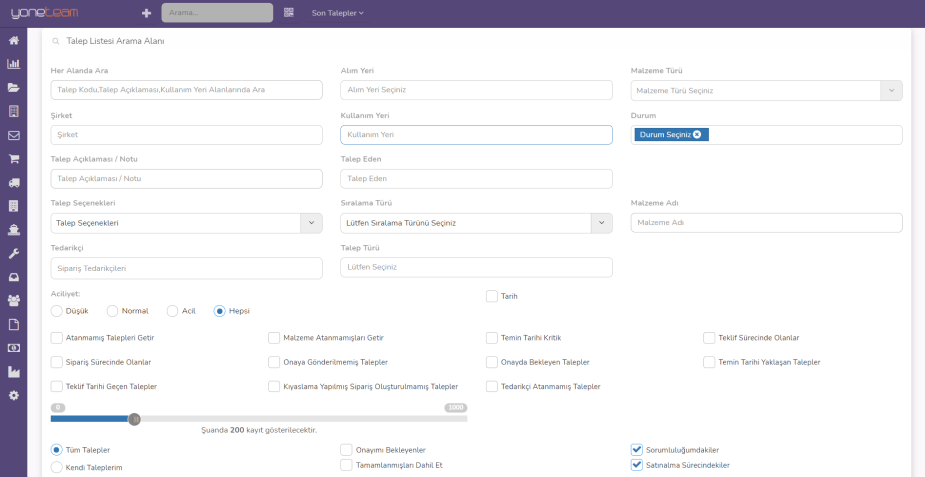Select the Acil urgency radio button
Screen dimensions: 925x477
(x=173, y=311)
